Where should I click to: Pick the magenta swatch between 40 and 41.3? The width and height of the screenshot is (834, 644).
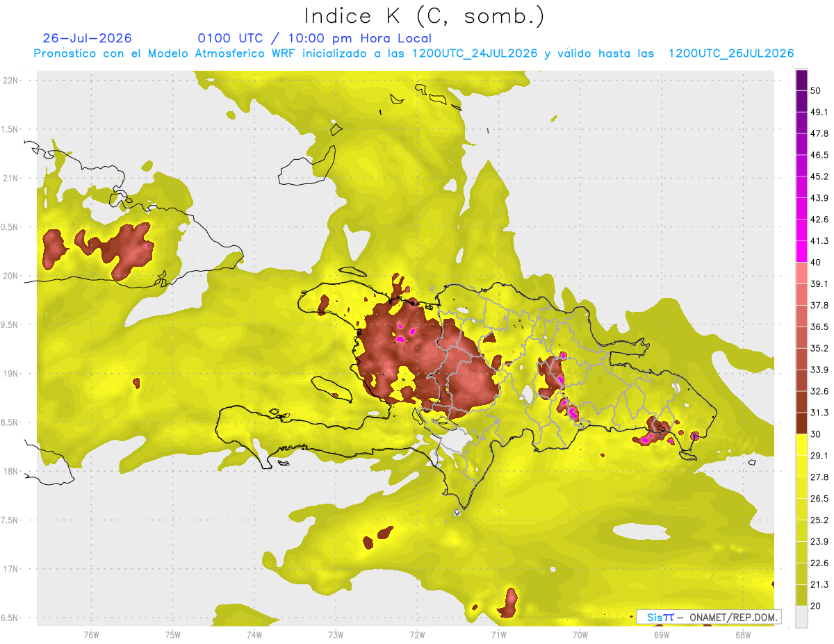(801, 251)
